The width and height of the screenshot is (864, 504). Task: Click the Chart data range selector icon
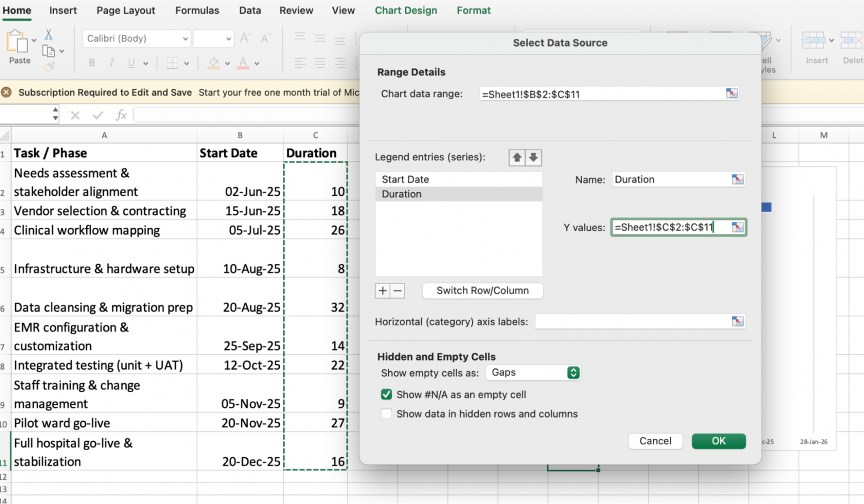tap(732, 93)
